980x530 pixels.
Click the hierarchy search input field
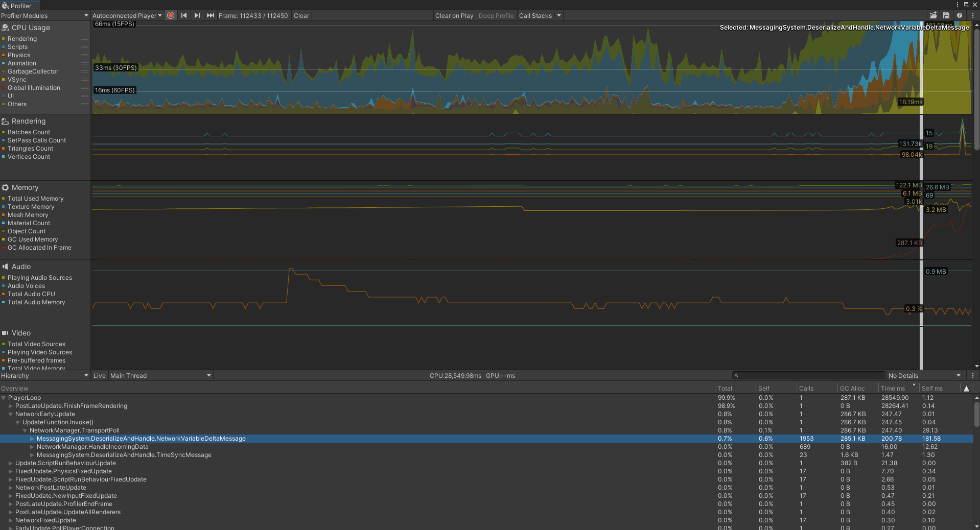(808, 376)
